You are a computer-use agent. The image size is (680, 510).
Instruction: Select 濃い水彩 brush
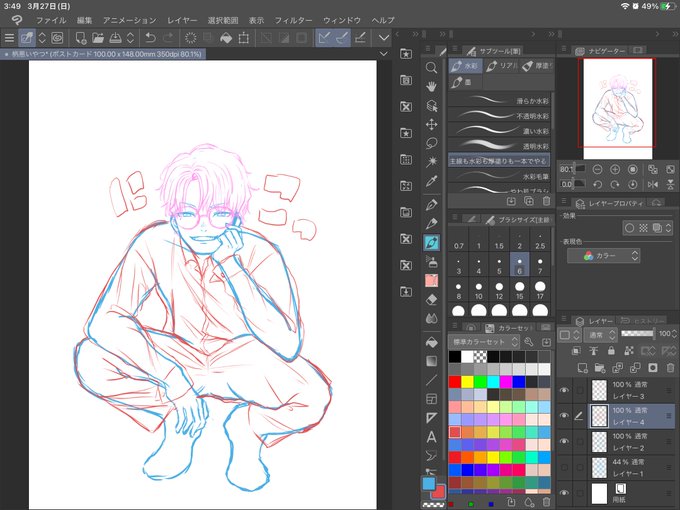499,131
